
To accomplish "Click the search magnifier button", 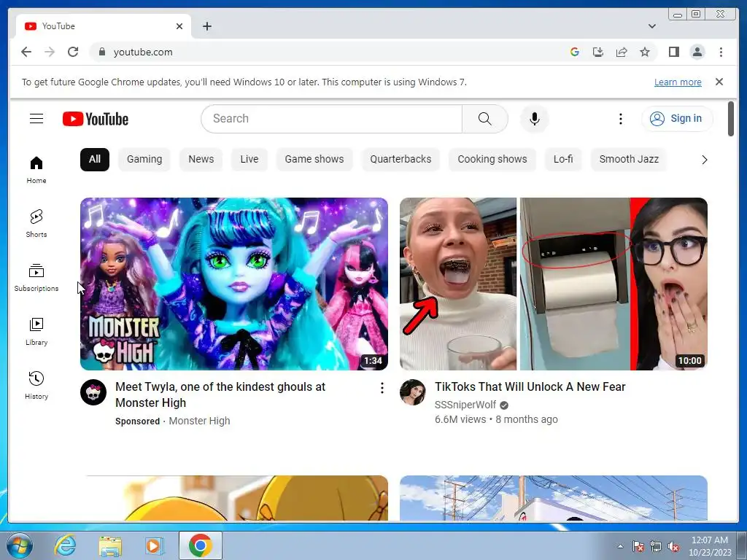I will pyautogui.click(x=484, y=119).
